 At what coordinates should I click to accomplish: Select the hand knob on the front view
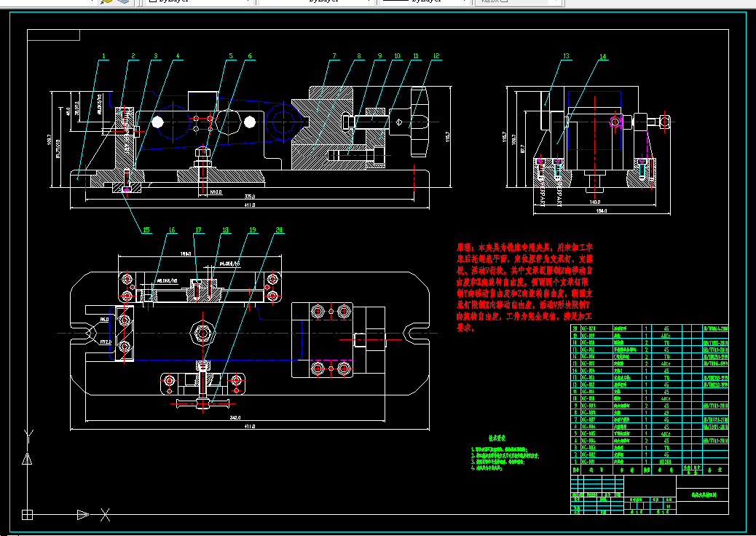pos(419,122)
